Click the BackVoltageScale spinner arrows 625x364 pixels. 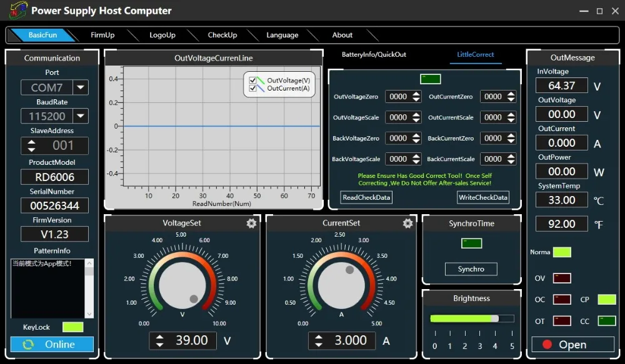point(416,159)
